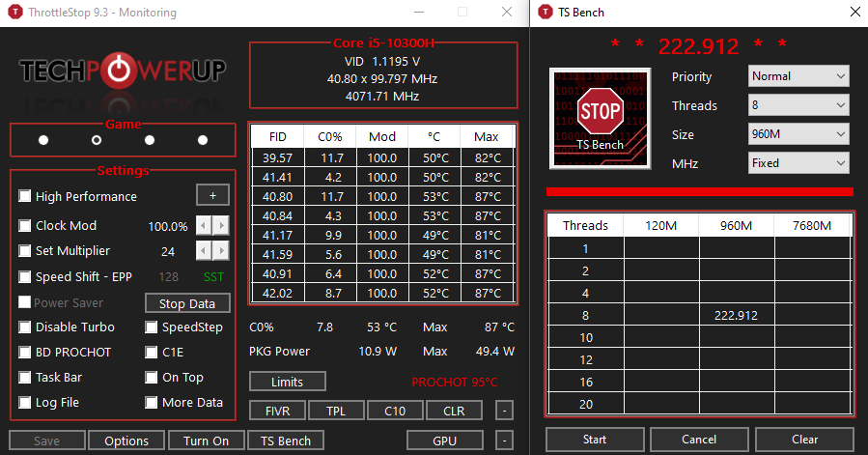This screenshot has width=868, height=455.
Task: Click the 7680M column header
Action: 812,225
